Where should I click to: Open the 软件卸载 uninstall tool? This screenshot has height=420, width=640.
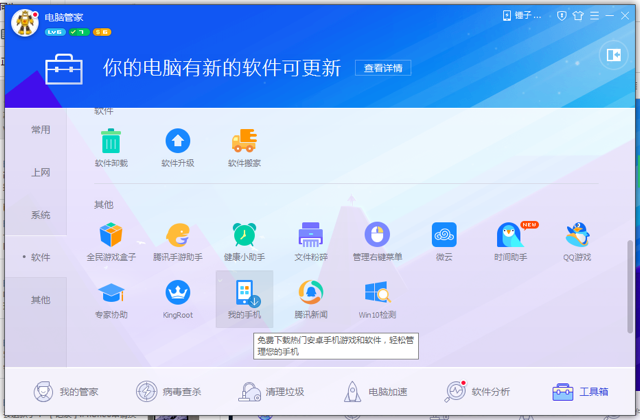tap(111, 148)
